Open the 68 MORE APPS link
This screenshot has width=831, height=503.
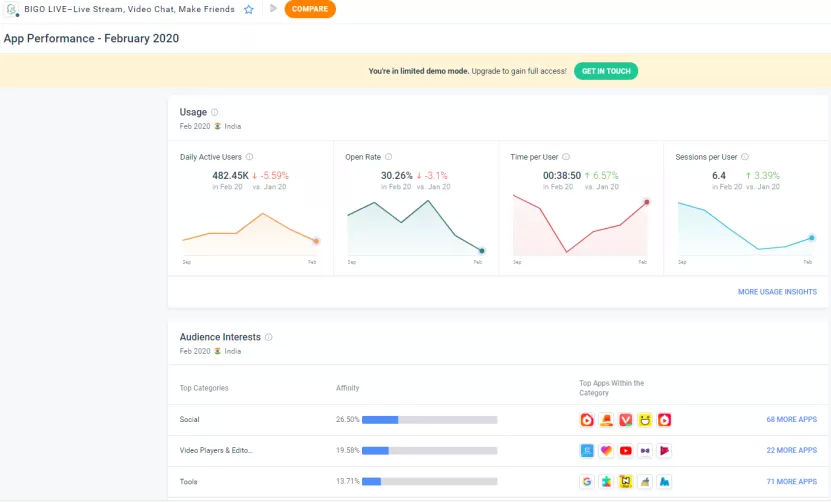pyautogui.click(x=792, y=419)
